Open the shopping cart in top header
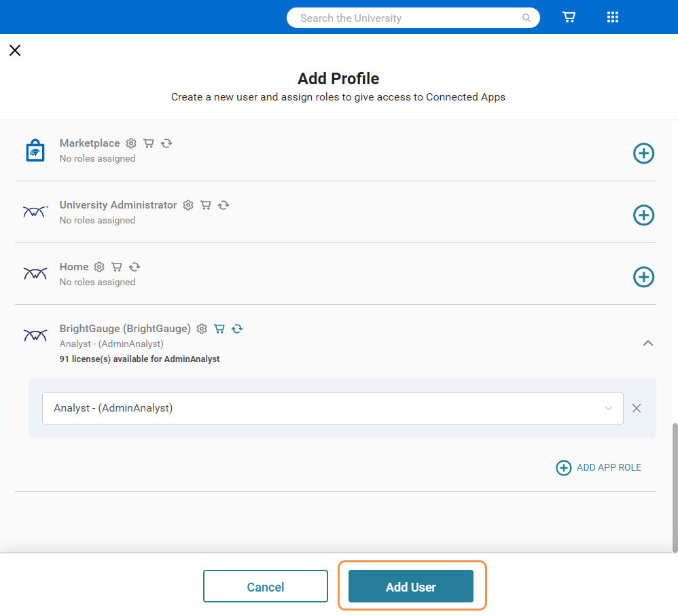The height and width of the screenshot is (616, 678). click(x=569, y=18)
